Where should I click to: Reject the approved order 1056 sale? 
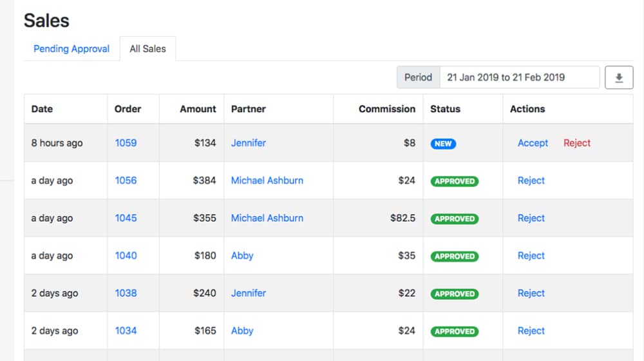(531, 180)
